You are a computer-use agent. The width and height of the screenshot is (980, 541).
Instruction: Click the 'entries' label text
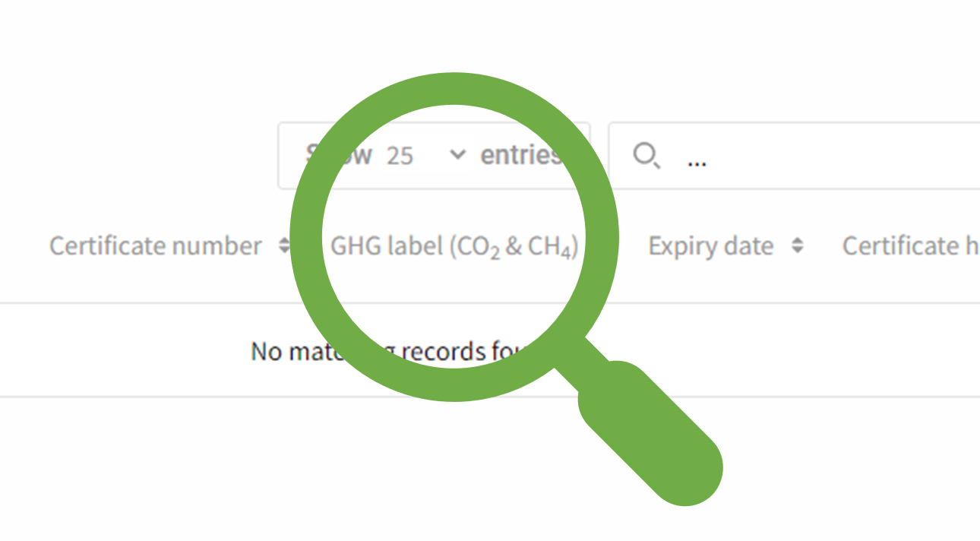520,155
